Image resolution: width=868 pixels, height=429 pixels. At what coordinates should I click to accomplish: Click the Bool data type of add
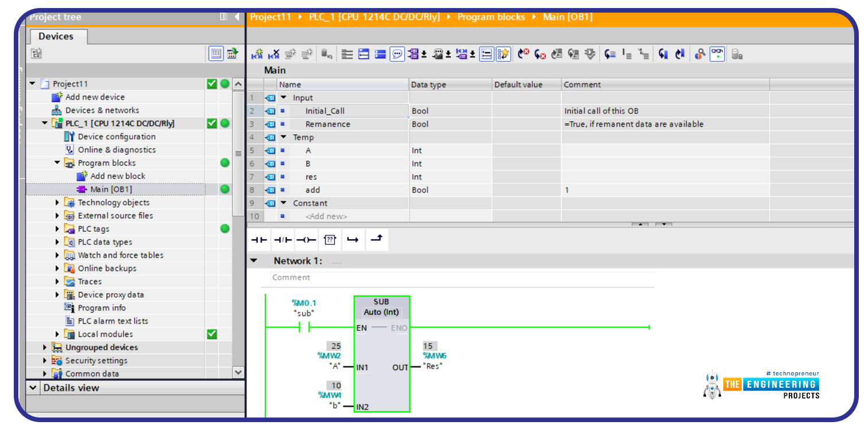click(x=420, y=190)
